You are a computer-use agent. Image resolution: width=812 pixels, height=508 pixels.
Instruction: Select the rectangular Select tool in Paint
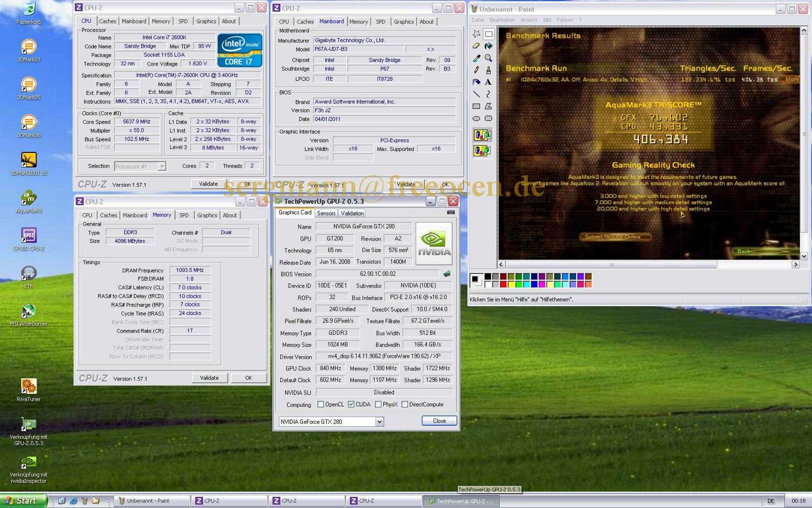[488, 34]
